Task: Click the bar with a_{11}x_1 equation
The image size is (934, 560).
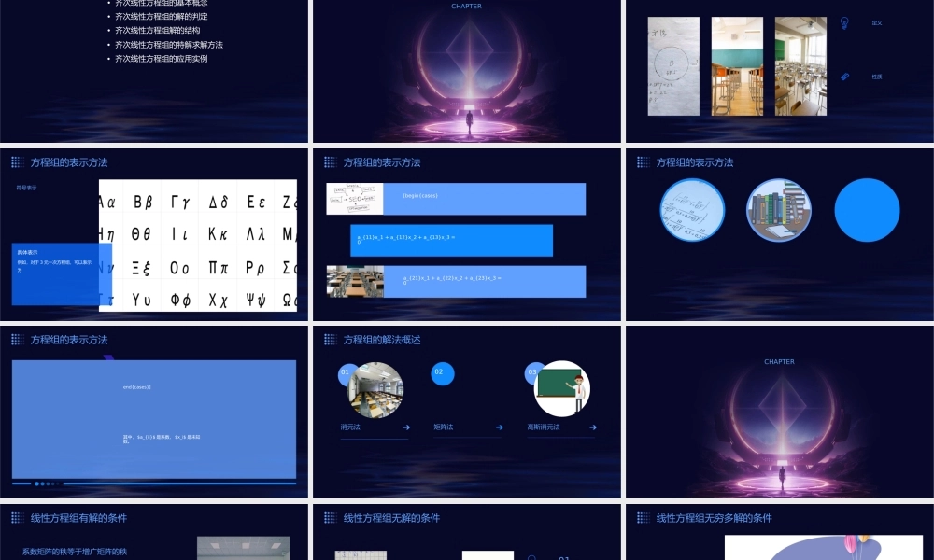Action: [x=451, y=241]
